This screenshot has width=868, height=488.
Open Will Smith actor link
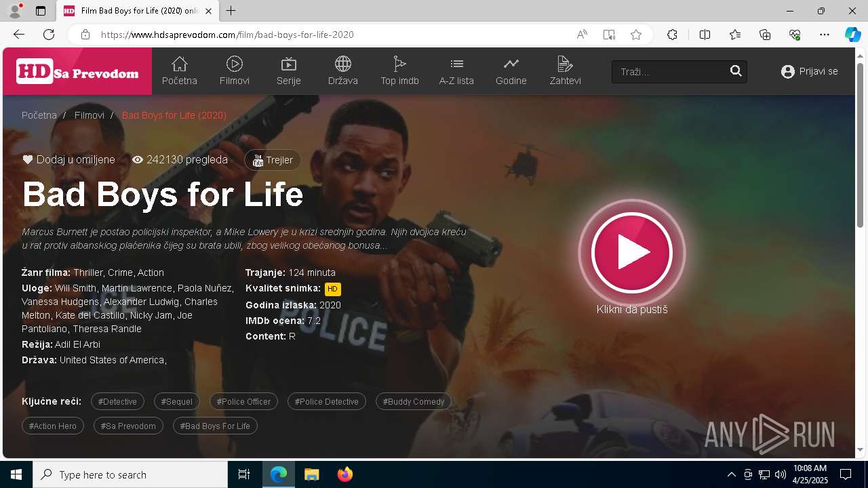[x=76, y=288]
